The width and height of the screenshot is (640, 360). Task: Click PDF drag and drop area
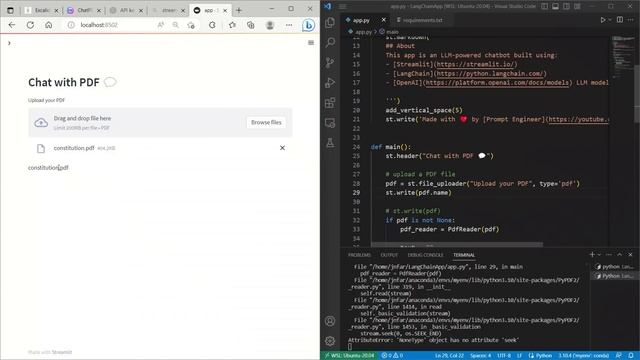[x=160, y=122]
